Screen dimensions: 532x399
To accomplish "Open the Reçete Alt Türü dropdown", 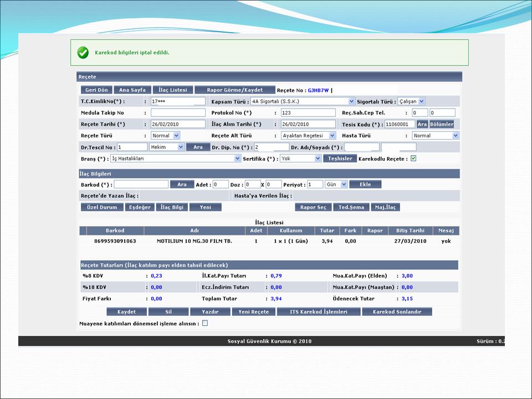I will coord(332,135).
